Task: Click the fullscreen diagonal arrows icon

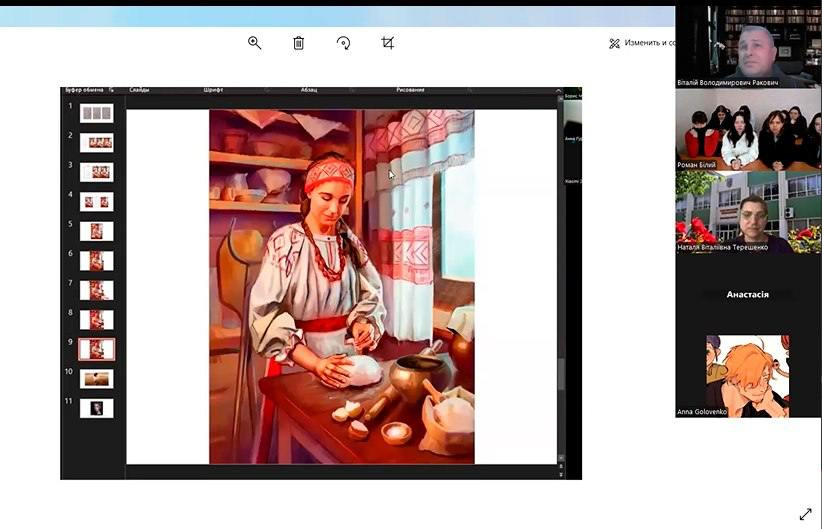Action: (x=806, y=514)
